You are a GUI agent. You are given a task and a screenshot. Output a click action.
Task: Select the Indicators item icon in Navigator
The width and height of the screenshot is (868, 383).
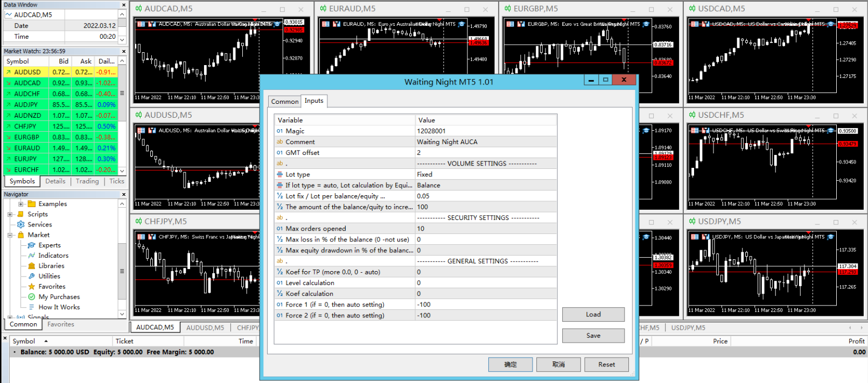coord(32,256)
